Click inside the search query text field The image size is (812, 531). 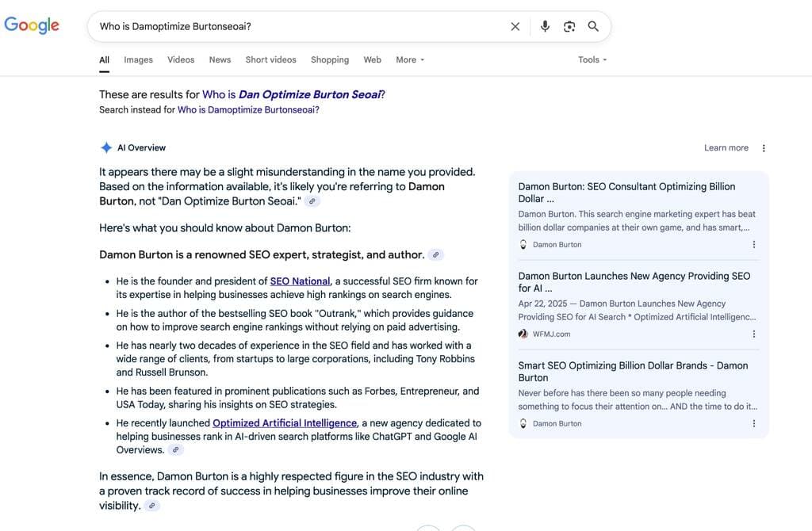[301, 27]
